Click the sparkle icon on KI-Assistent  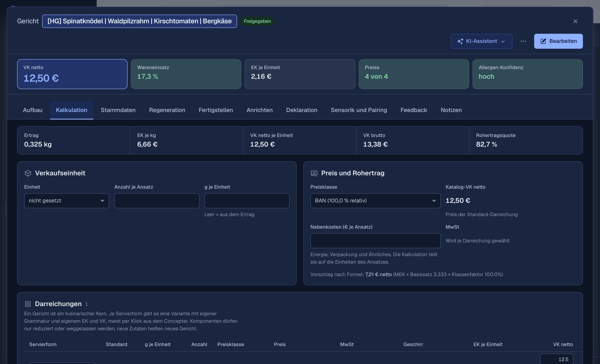coord(460,41)
